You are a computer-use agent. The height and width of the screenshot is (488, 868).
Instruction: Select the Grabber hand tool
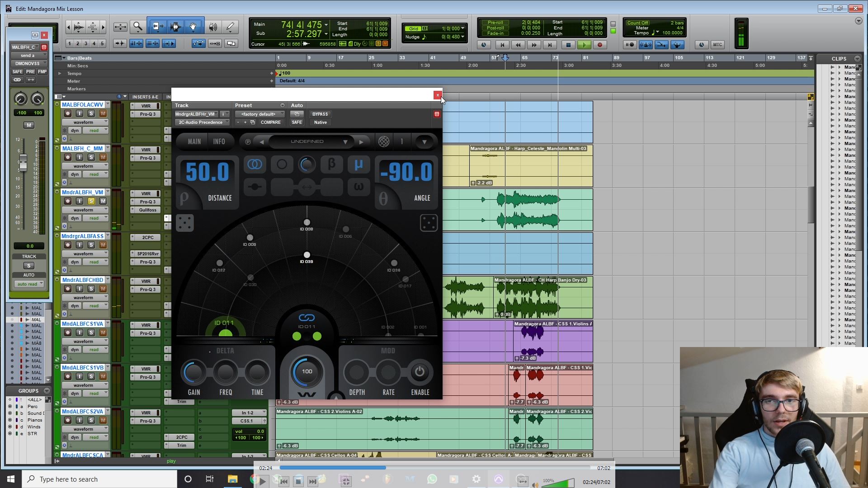193,27
